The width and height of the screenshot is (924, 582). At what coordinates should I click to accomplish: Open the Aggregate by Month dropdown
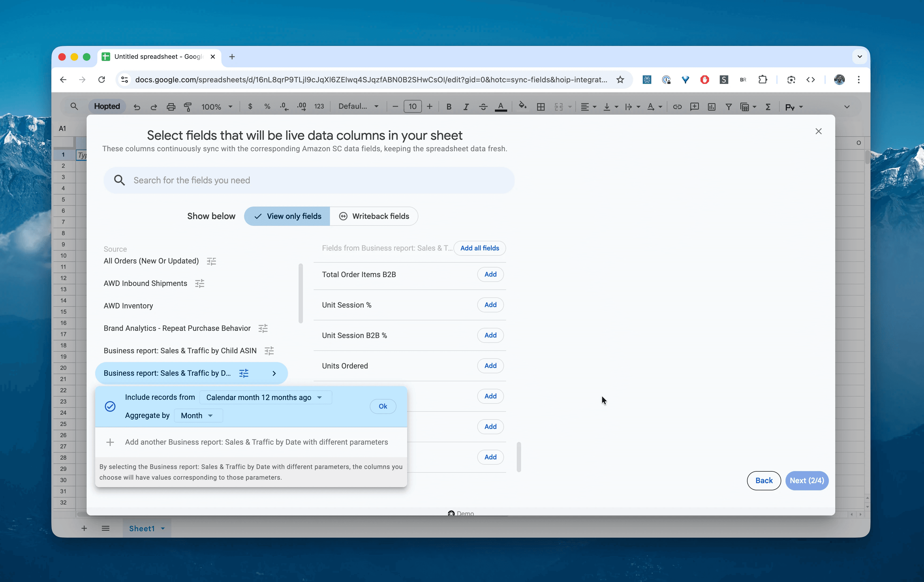198,416
